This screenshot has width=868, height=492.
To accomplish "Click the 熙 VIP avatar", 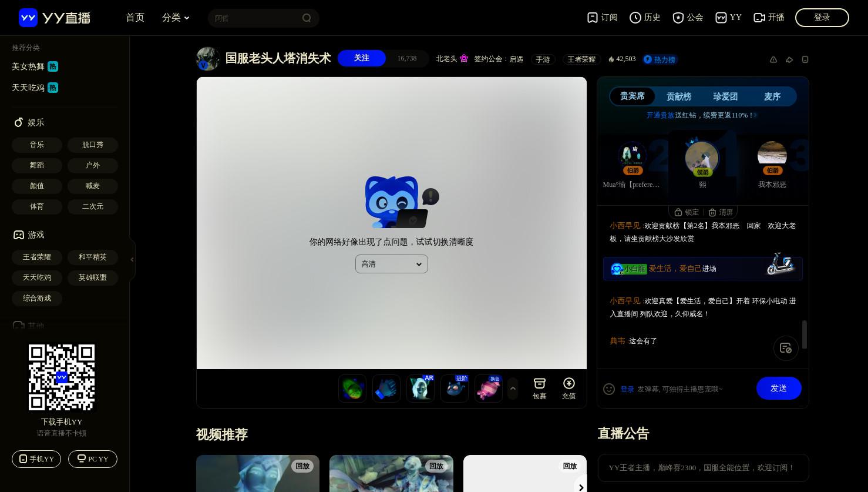I will pos(702,158).
